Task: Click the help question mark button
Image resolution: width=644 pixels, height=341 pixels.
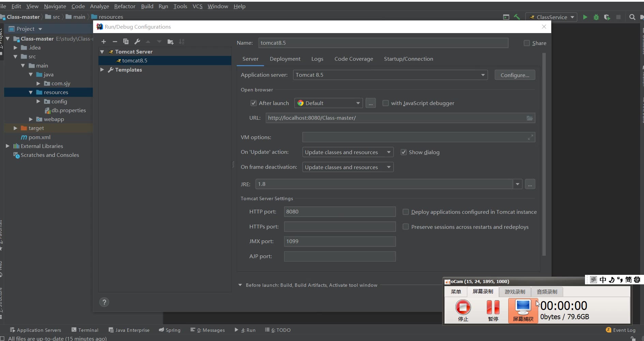Action: pyautogui.click(x=104, y=302)
